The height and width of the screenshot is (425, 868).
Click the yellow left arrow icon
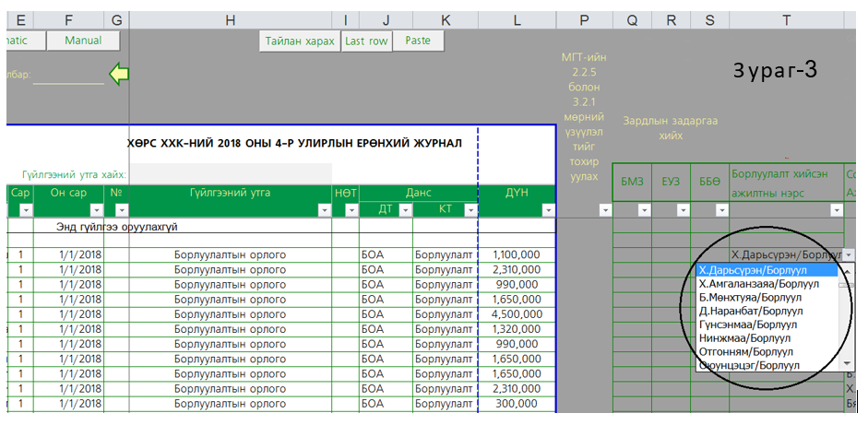click(x=119, y=75)
